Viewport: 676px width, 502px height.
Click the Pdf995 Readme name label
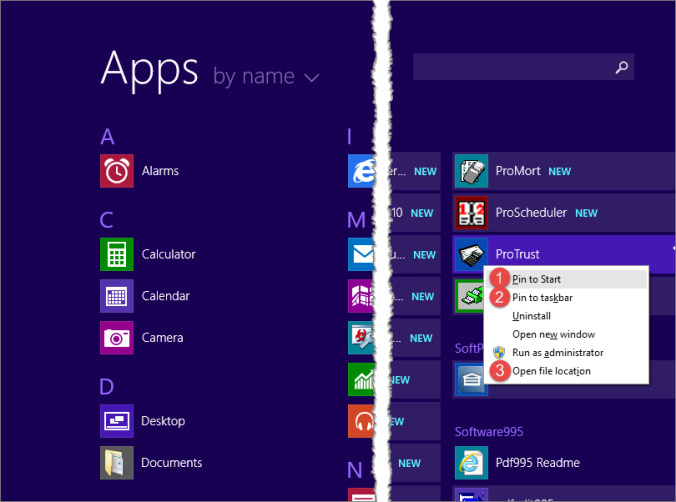538,463
